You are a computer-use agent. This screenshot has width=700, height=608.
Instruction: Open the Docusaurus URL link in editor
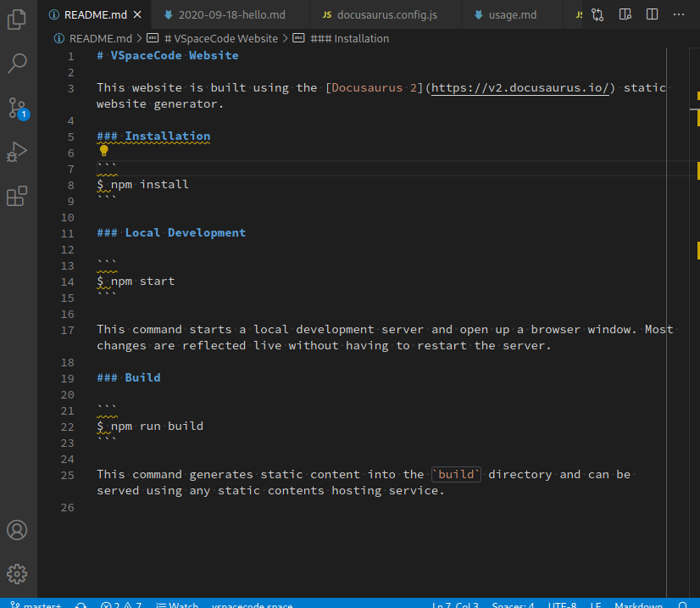click(x=520, y=88)
